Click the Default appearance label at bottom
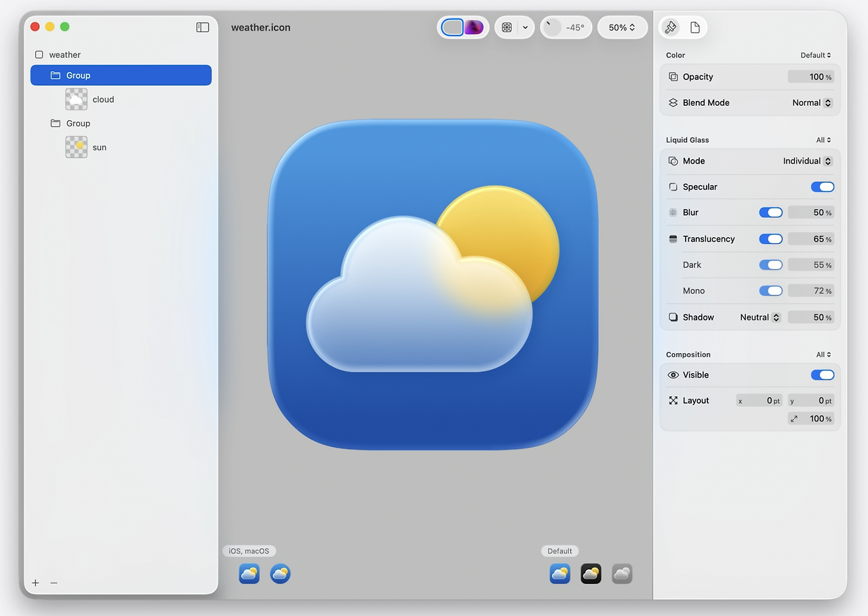Viewport: 868px width, 616px height. (x=560, y=551)
